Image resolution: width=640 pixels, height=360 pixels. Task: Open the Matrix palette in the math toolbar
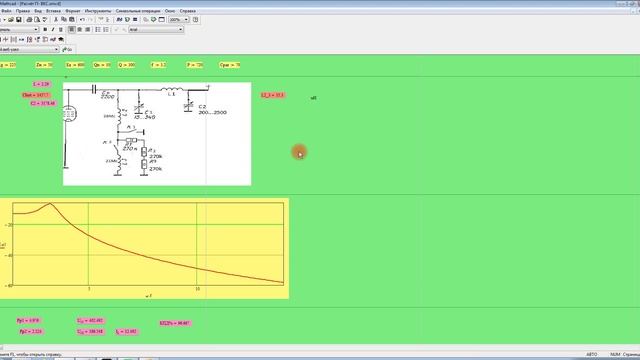point(13,39)
